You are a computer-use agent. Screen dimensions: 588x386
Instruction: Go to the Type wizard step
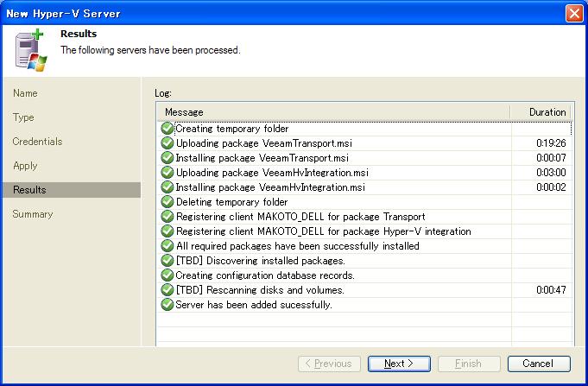23,117
